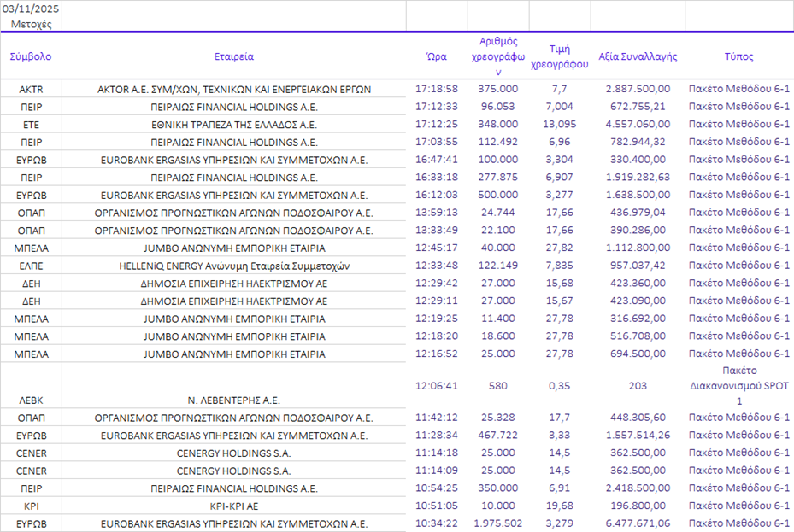This screenshot has width=794, height=532.
Task: Select the ΛΕΒΚ symbol cell
Action: pos(31,400)
